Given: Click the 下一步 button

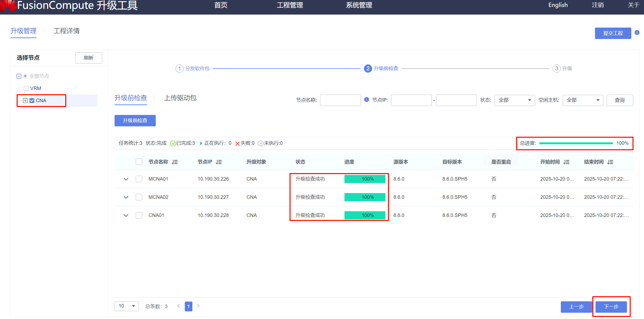Looking at the screenshot, I should [611, 307].
